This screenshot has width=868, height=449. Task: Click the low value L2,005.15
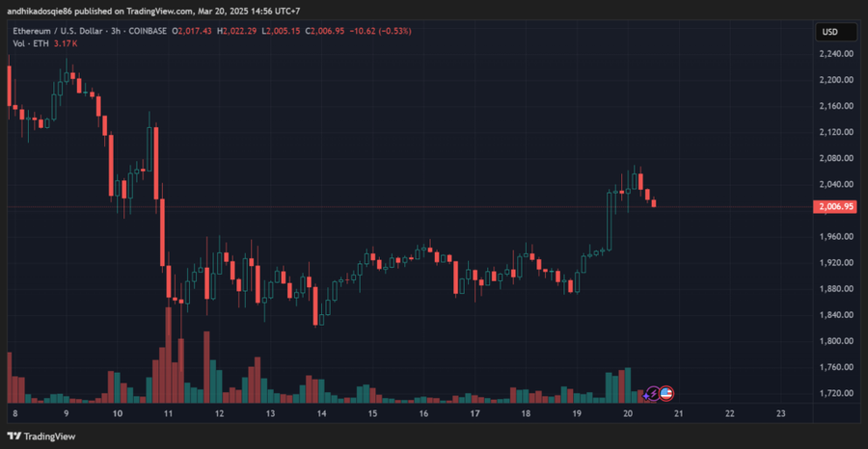coord(281,32)
